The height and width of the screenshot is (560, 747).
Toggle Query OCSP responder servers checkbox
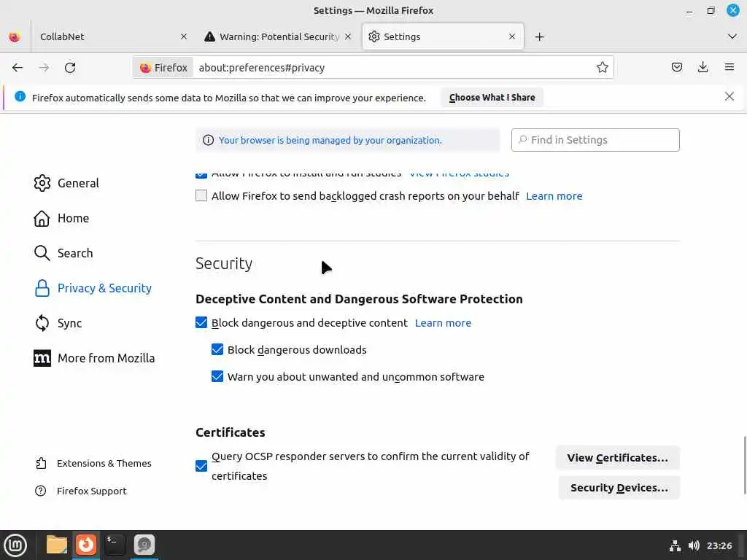[x=201, y=466]
